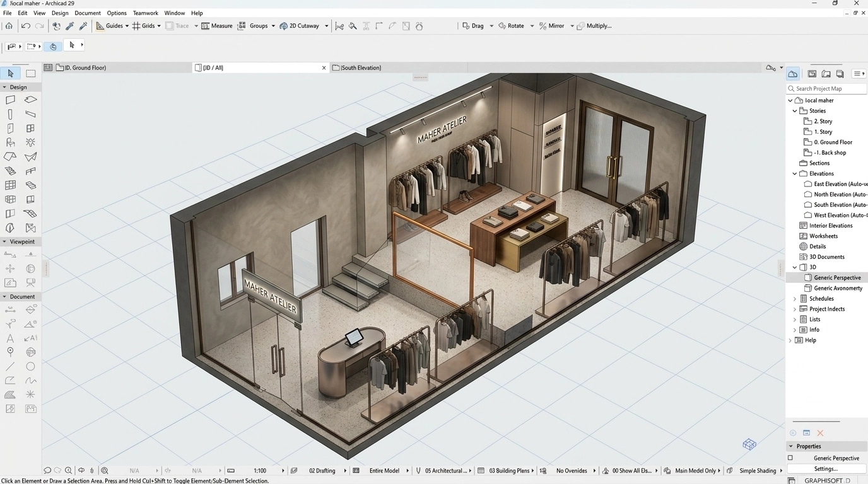Open the Teamwork menu
Viewport: 868px width, 484px height.
coord(145,13)
